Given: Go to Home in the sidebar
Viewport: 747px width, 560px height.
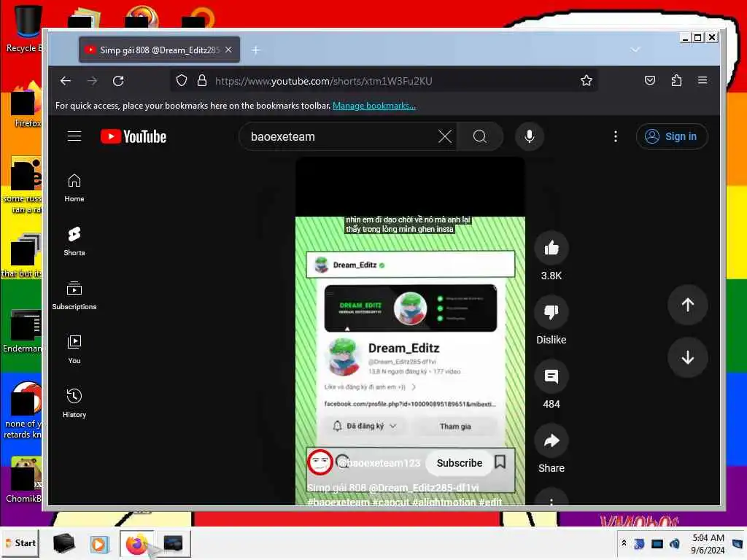Looking at the screenshot, I should (x=74, y=187).
